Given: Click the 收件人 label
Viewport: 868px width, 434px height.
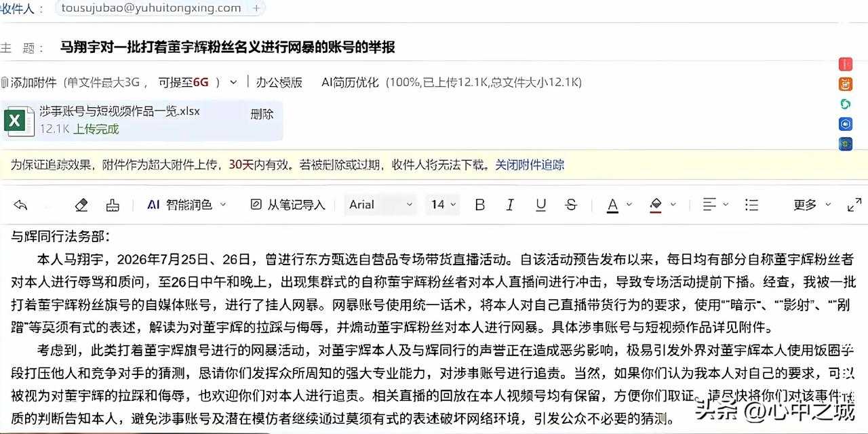Looking at the screenshot, I should [22, 8].
